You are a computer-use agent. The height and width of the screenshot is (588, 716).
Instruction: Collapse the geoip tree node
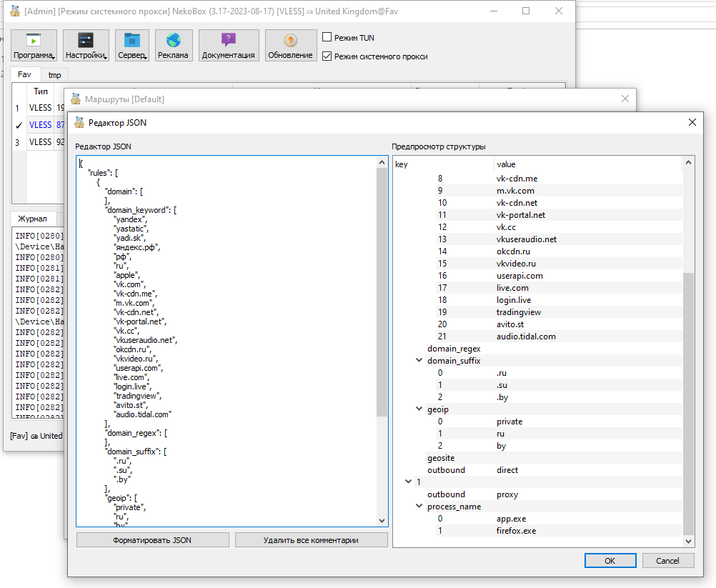click(x=419, y=409)
